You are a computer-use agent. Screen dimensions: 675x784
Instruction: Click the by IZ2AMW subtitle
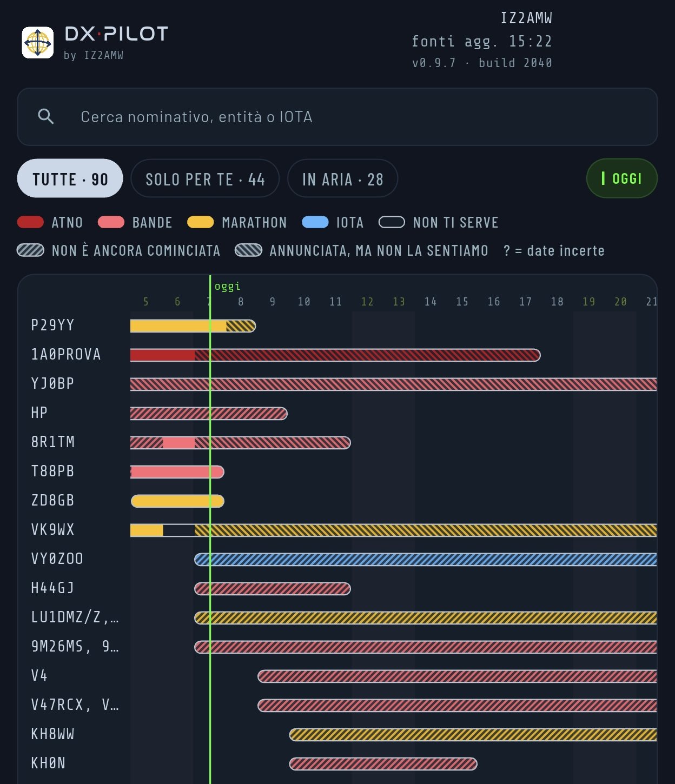point(94,55)
